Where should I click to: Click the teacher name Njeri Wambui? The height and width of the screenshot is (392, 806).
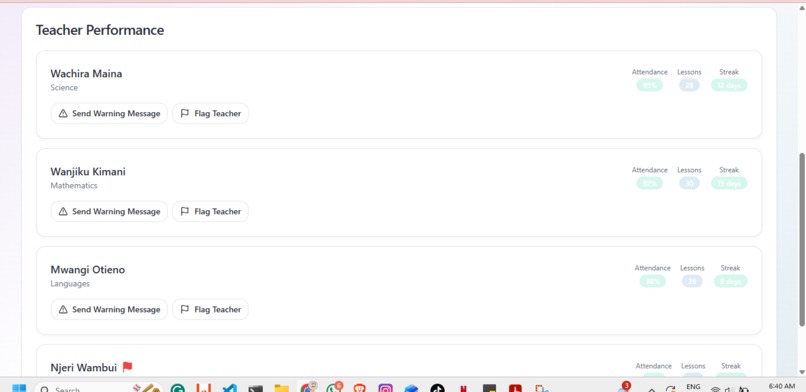(x=84, y=368)
